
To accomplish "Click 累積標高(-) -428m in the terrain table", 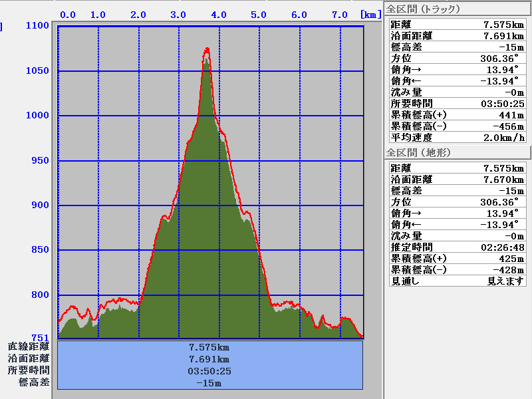I will pos(457,269).
